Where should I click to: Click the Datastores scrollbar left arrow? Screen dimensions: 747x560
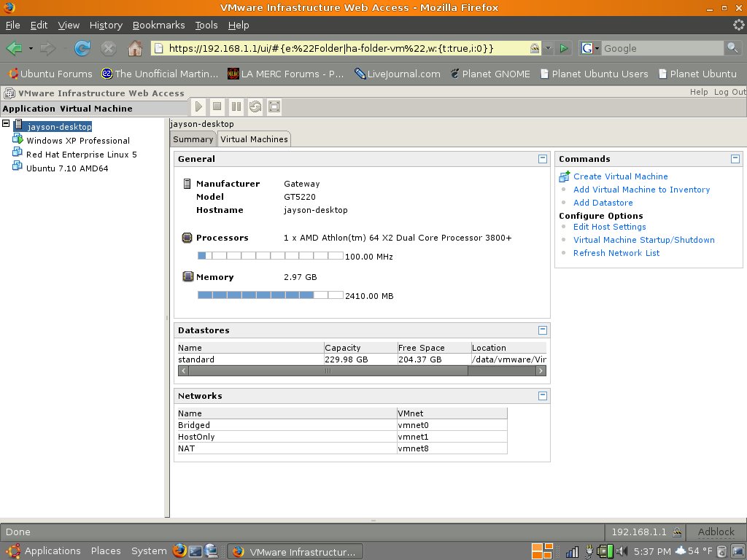coord(183,371)
